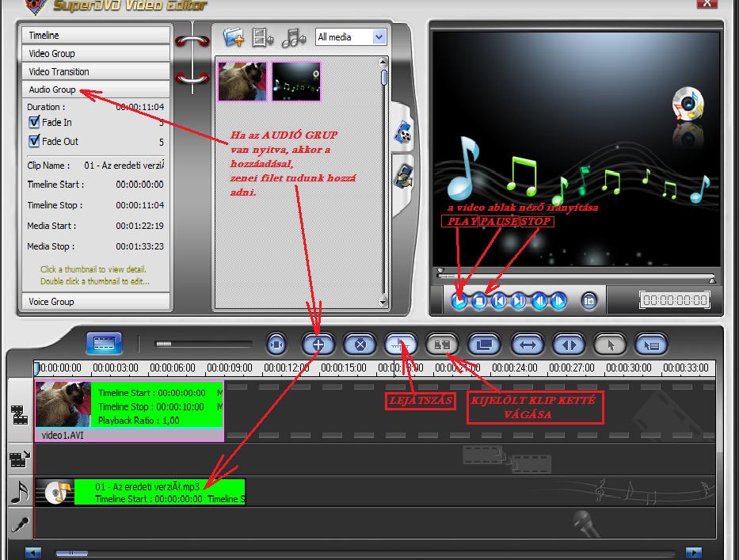Screen dimensions: 739x560
Task: Click the film reel side tab icon
Action: pyautogui.click(x=403, y=132)
